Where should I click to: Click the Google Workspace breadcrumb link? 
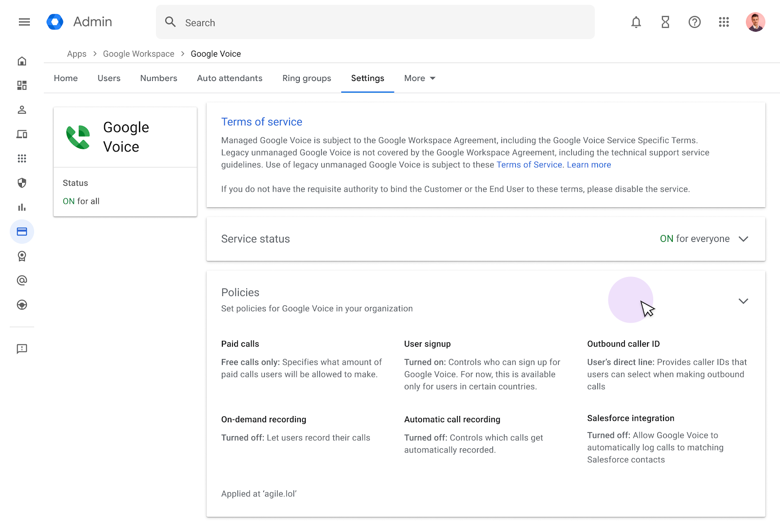138,54
